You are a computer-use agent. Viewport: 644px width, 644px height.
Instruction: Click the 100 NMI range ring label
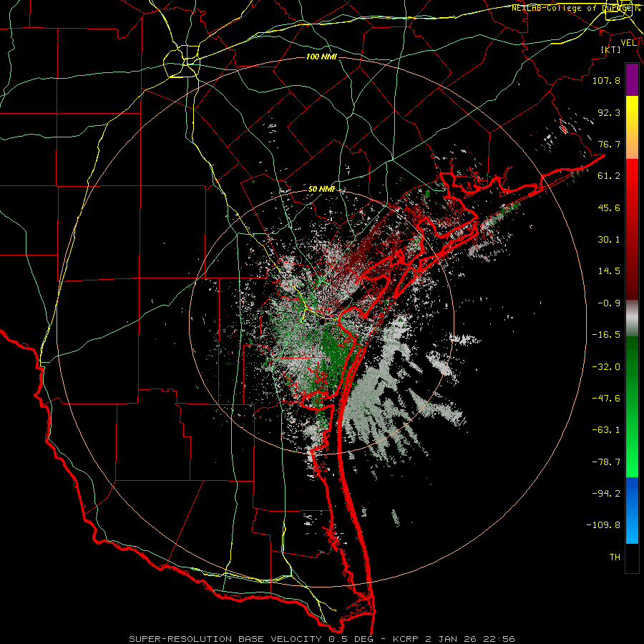(x=321, y=57)
